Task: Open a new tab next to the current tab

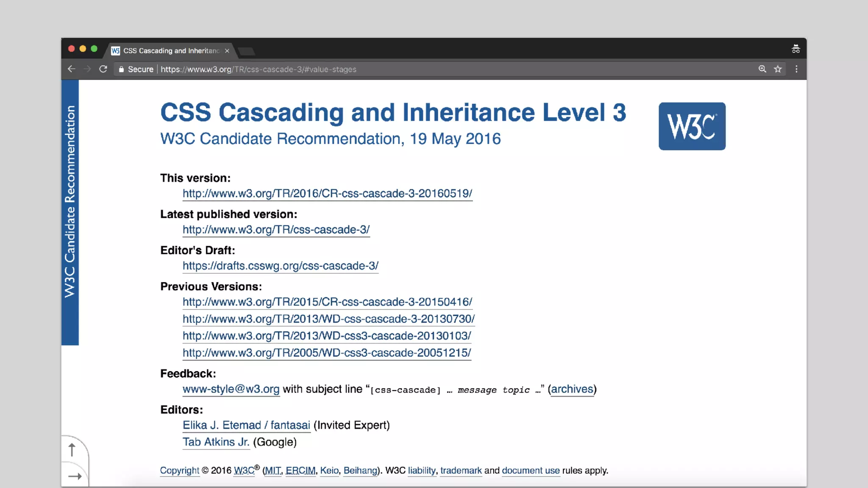Action: tap(246, 51)
